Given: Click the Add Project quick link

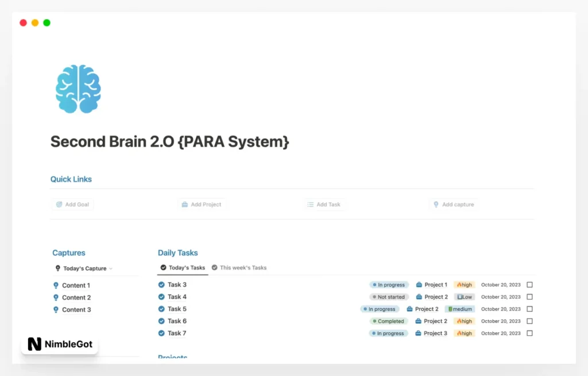Looking at the screenshot, I should (x=202, y=204).
